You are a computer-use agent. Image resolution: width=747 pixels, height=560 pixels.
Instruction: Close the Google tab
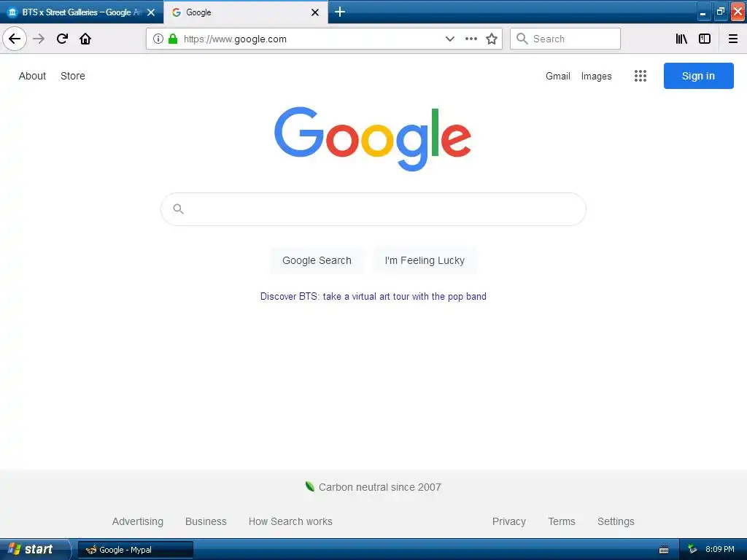click(x=315, y=12)
